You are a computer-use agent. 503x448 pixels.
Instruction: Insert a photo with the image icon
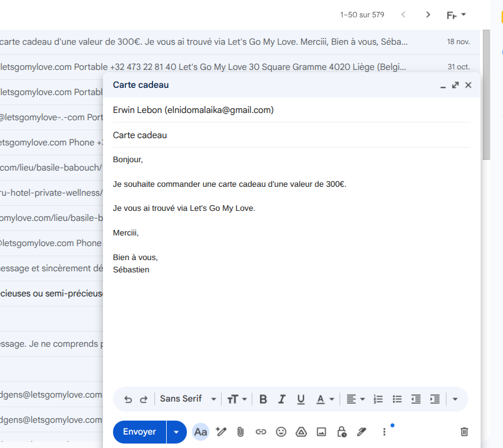pyautogui.click(x=321, y=432)
